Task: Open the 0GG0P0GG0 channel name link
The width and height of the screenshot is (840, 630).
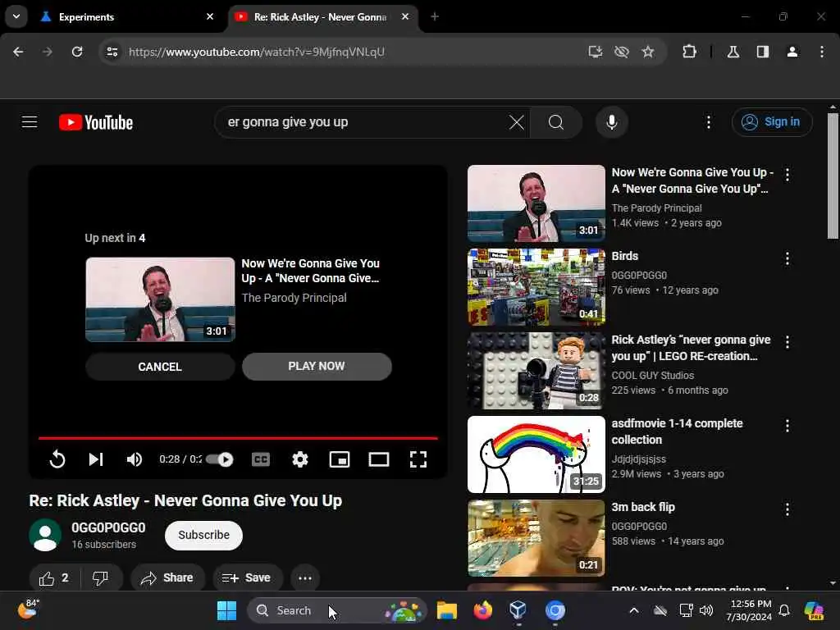Action: click(x=108, y=527)
